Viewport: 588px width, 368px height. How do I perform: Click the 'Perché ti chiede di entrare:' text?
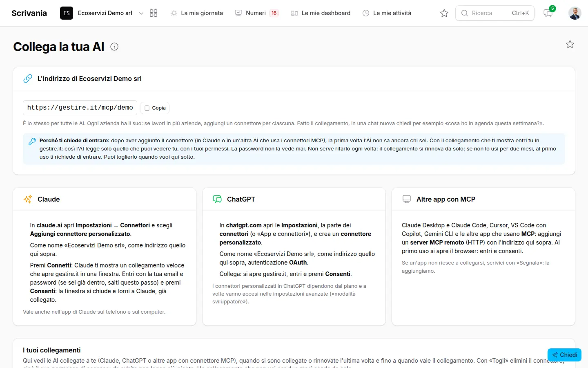pos(74,140)
